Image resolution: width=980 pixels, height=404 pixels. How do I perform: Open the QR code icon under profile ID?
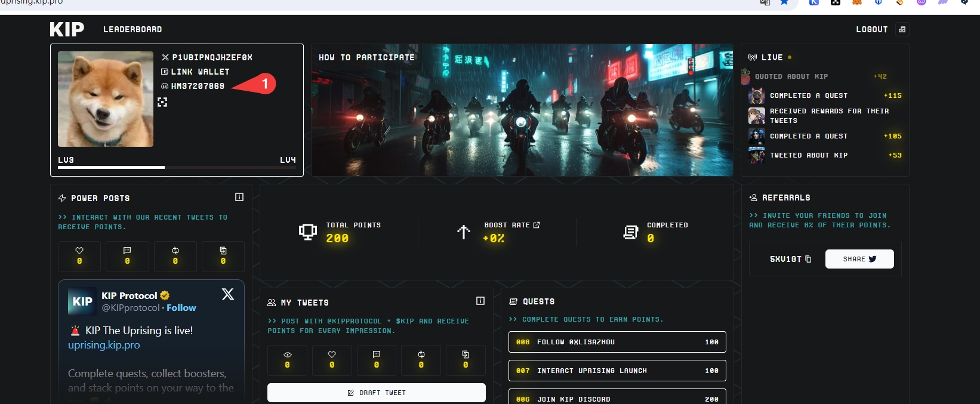162,102
